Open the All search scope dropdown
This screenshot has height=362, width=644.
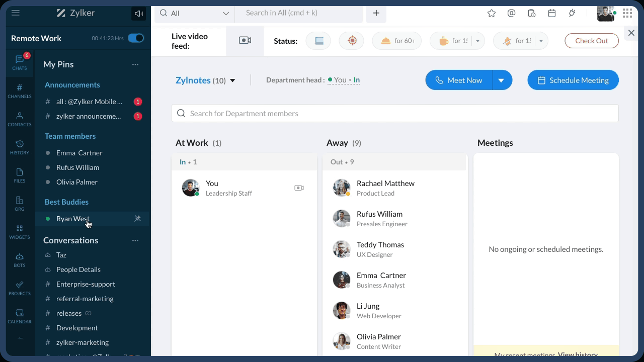[195, 14]
